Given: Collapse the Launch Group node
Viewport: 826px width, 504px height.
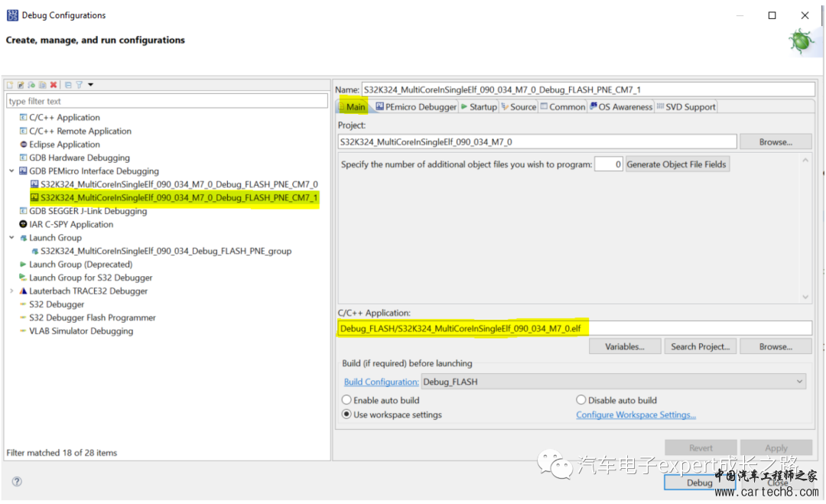Looking at the screenshot, I should (x=11, y=238).
